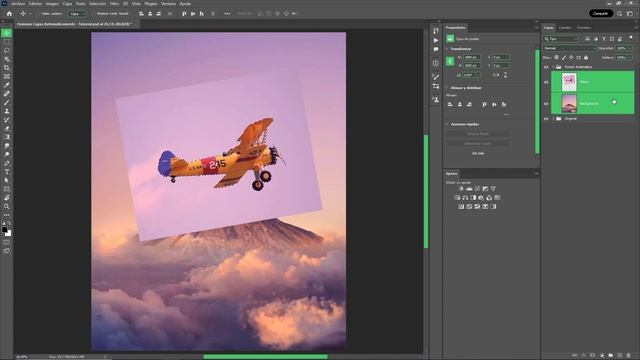Add a Hue/Saturation adjustment

click(x=457, y=198)
